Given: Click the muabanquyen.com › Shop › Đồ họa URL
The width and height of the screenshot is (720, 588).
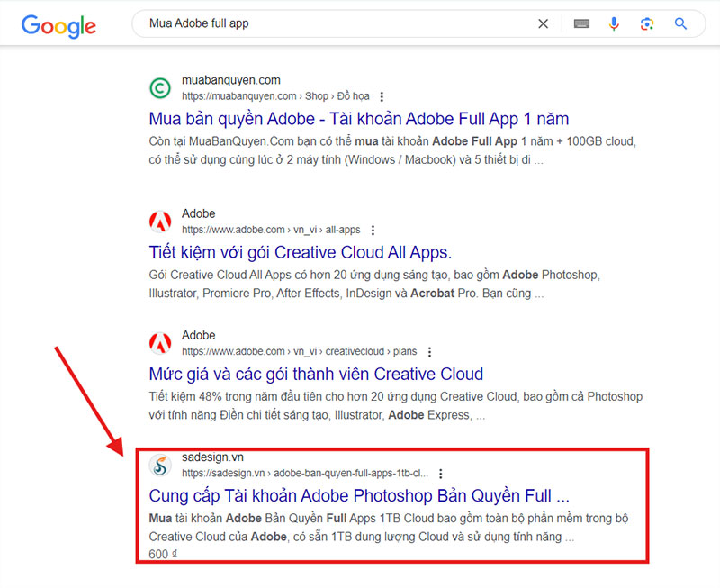Looking at the screenshot, I should pos(275,96).
